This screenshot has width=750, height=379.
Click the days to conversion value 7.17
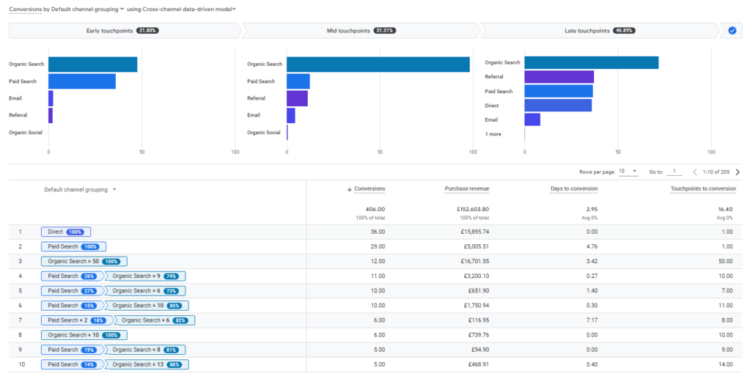click(592, 321)
